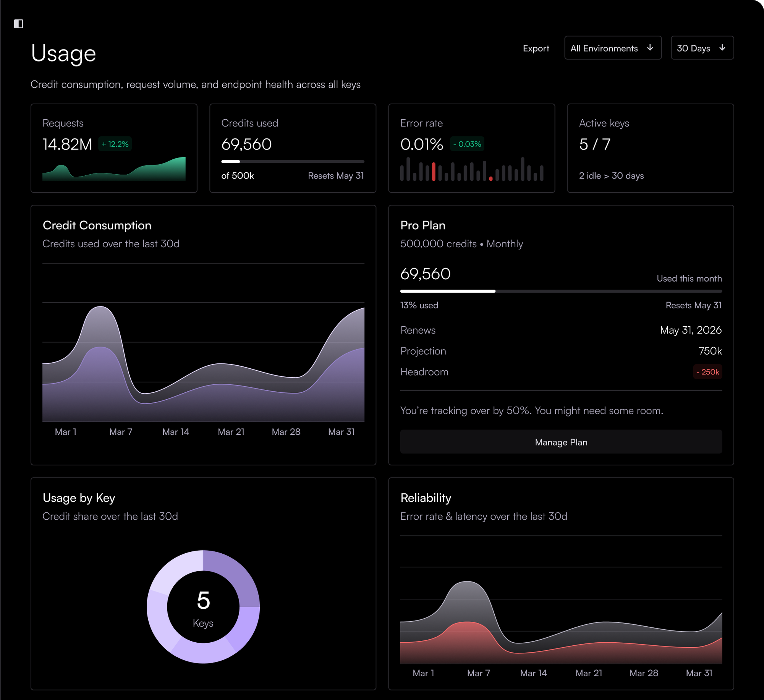The image size is (764, 700).
Task: Click the '500,000 credits • Monthly' subtitle
Action: tap(461, 244)
